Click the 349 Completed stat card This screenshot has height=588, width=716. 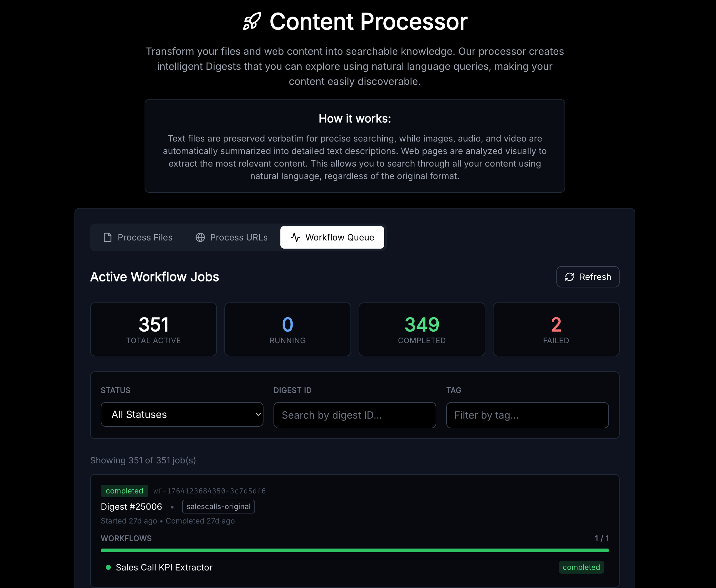point(422,329)
